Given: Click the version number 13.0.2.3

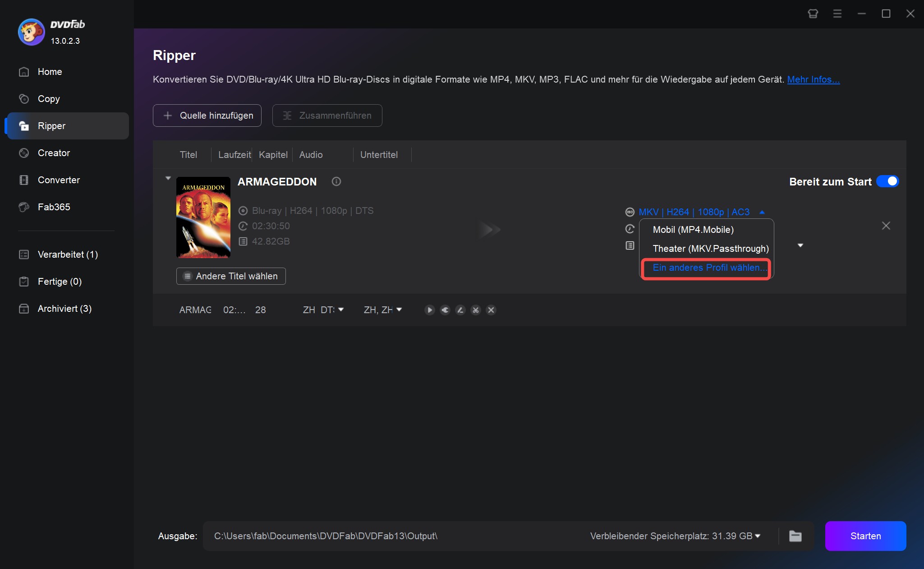Looking at the screenshot, I should (x=65, y=41).
